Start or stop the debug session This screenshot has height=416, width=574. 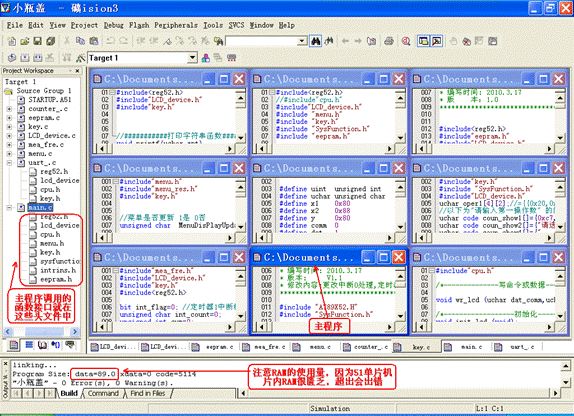click(406, 41)
